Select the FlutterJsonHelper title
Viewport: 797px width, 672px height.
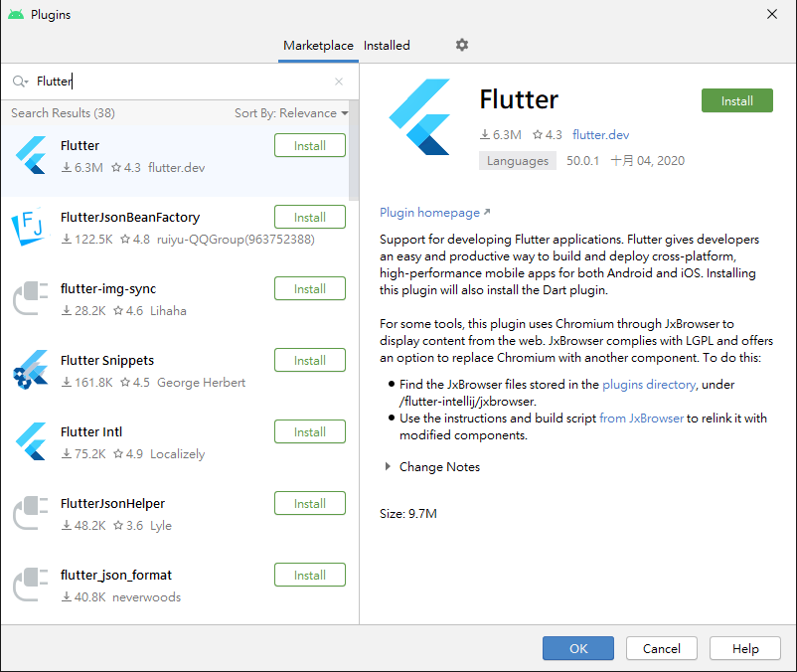click(113, 504)
